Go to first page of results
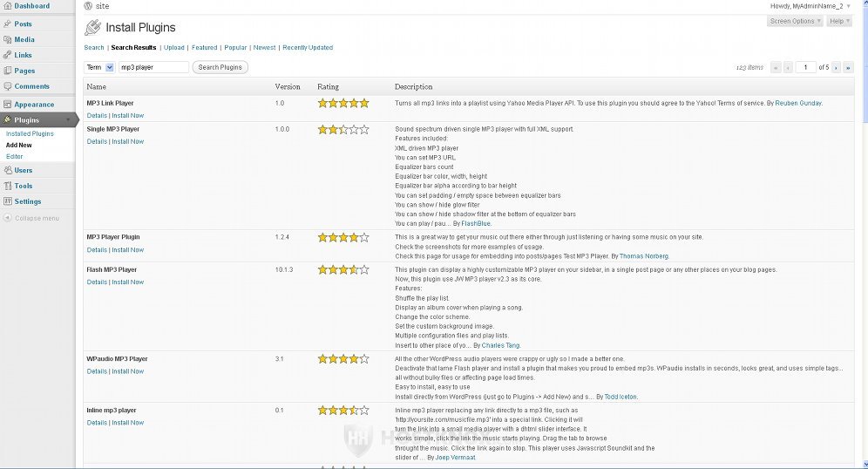This screenshot has height=469, width=868. click(776, 67)
